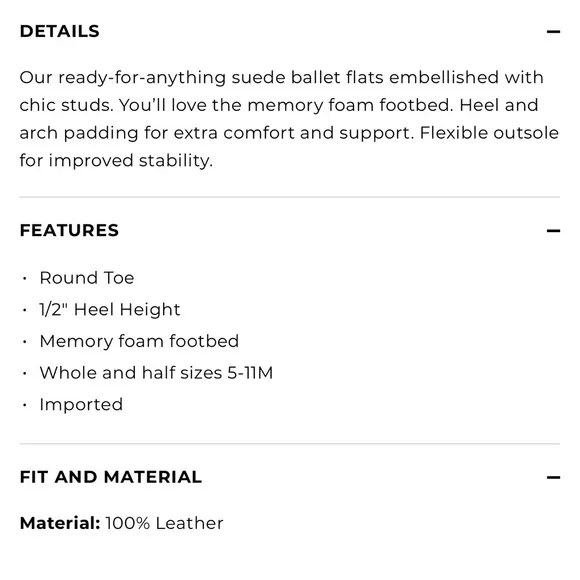Image resolution: width=580 pixels, height=580 pixels.
Task: Click the suede ballet flats description paragraph
Action: (289, 119)
